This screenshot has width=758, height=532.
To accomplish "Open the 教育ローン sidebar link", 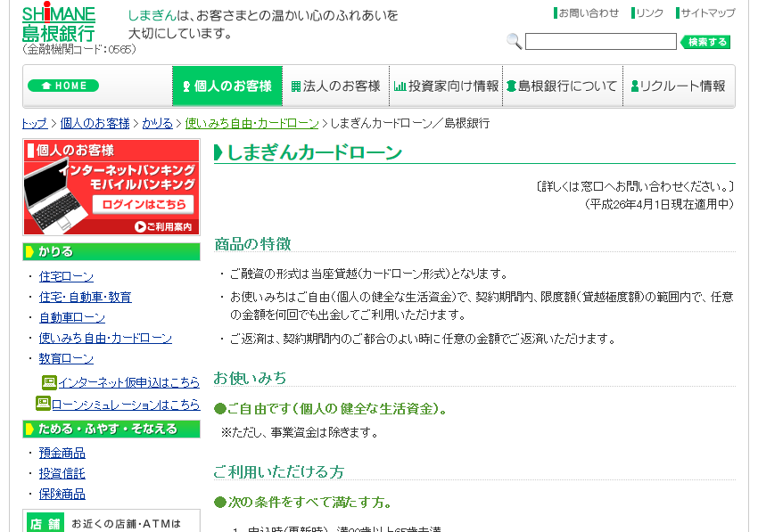I will pos(66,358).
